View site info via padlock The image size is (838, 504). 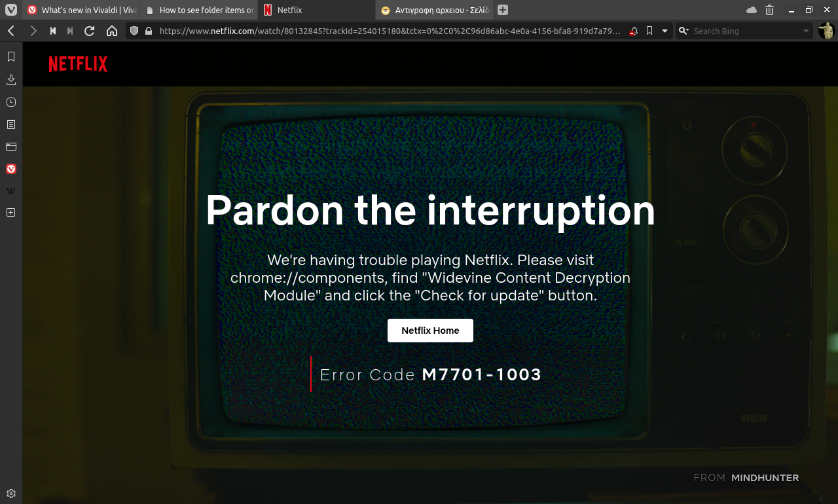coord(149,31)
